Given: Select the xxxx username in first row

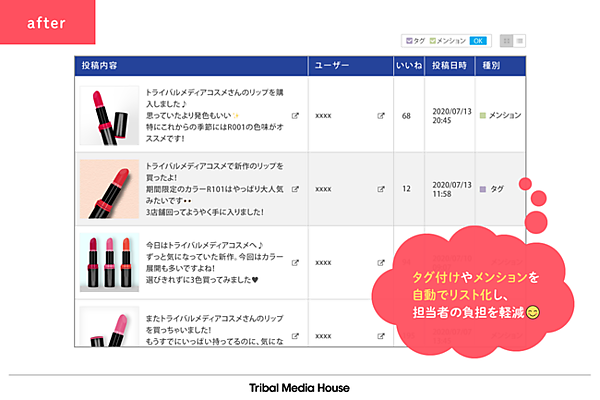Looking at the screenshot, I should (x=323, y=116).
